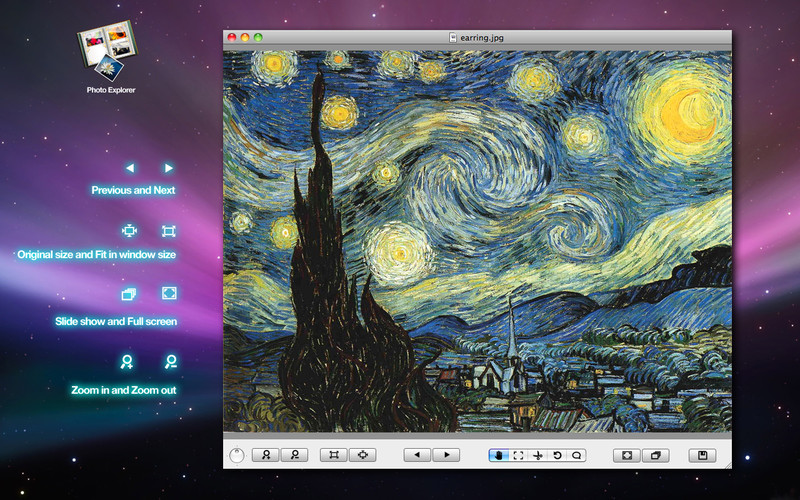
Task: Click glowing Next arrow in left legend
Action: coord(168,168)
